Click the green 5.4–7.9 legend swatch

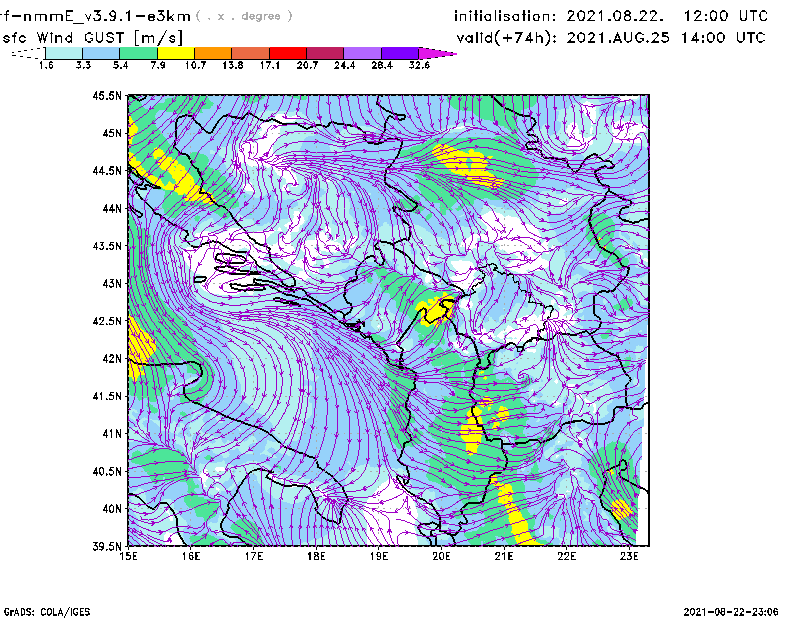[x=138, y=53]
